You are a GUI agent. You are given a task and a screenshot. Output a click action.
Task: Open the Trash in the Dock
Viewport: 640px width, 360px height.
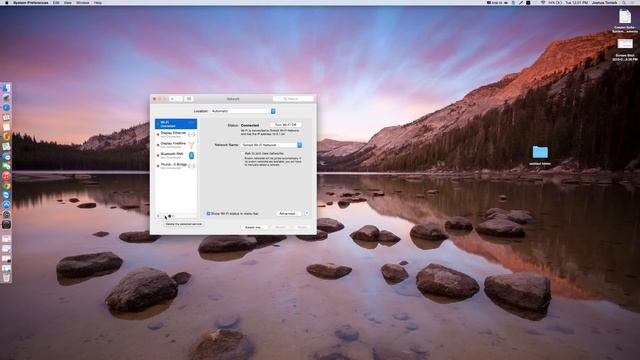(6, 278)
